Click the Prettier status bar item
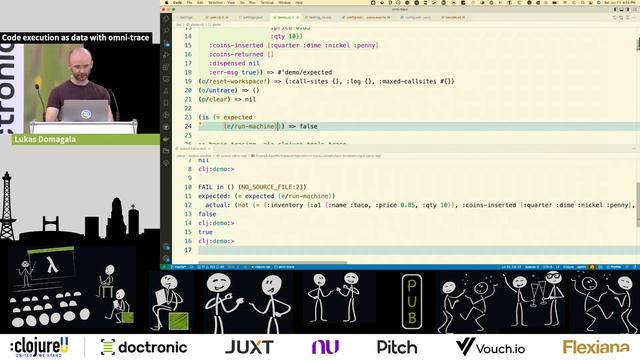Screen dimensions: 640x360 [x=614, y=267]
